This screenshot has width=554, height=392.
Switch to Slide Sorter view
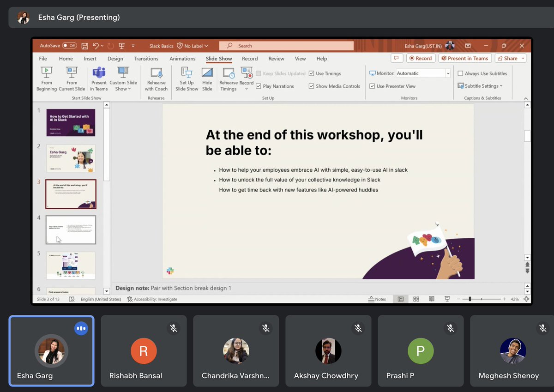coord(416,299)
